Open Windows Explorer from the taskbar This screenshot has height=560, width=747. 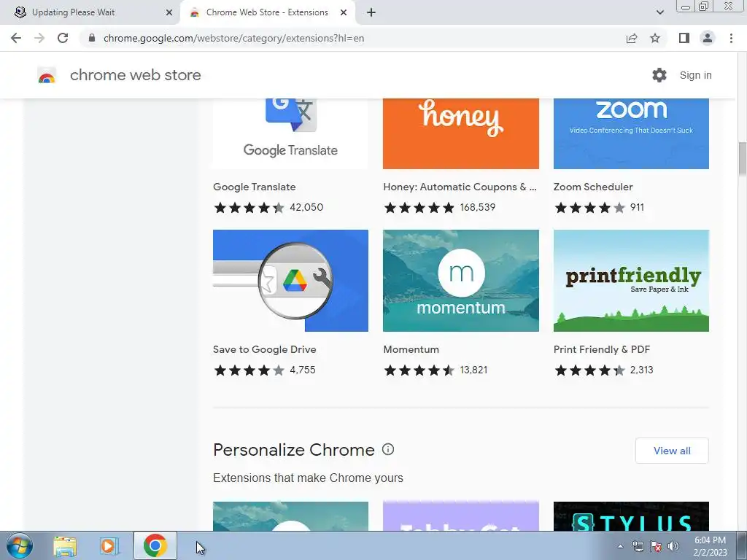(65, 545)
